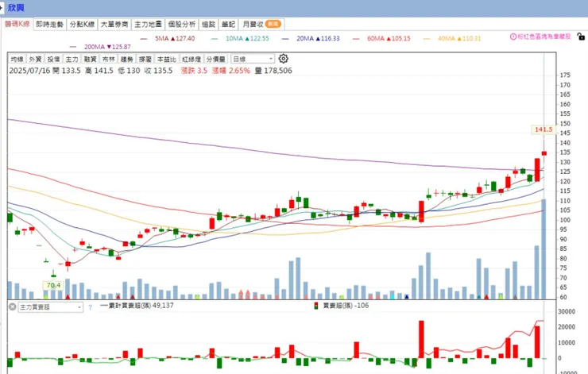The height and width of the screenshot is (374, 588).
Task: Switch to the 即時走勢 tab
Action: 49,25
